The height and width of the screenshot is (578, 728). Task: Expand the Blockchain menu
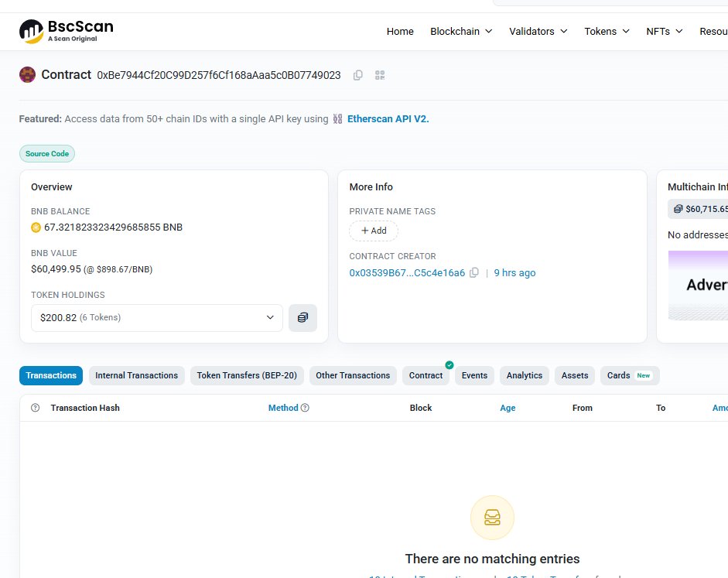pos(461,31)
